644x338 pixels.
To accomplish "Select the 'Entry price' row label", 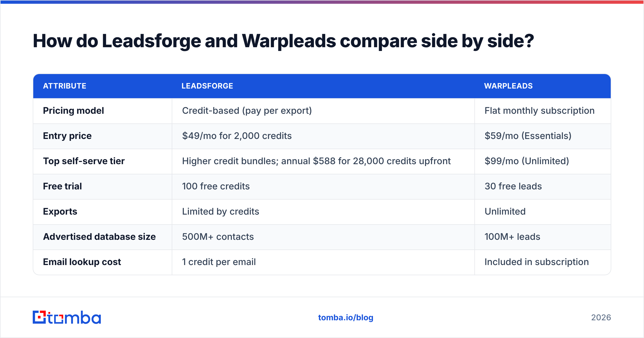I will point(67,136).
